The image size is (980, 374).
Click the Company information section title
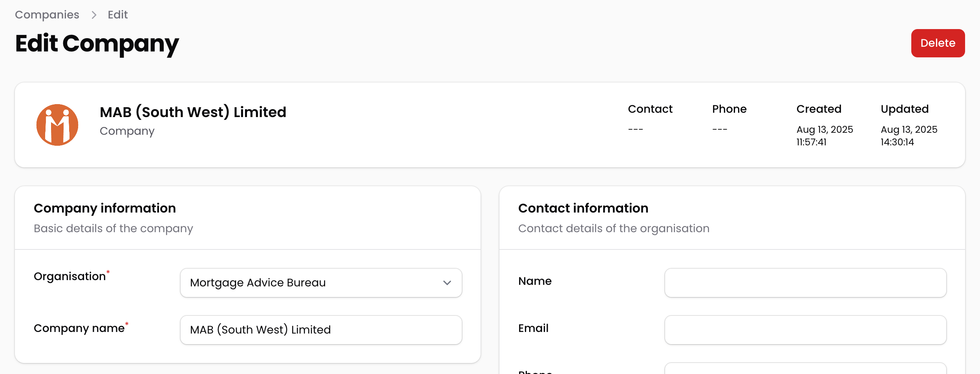click(x=105, y=208)
